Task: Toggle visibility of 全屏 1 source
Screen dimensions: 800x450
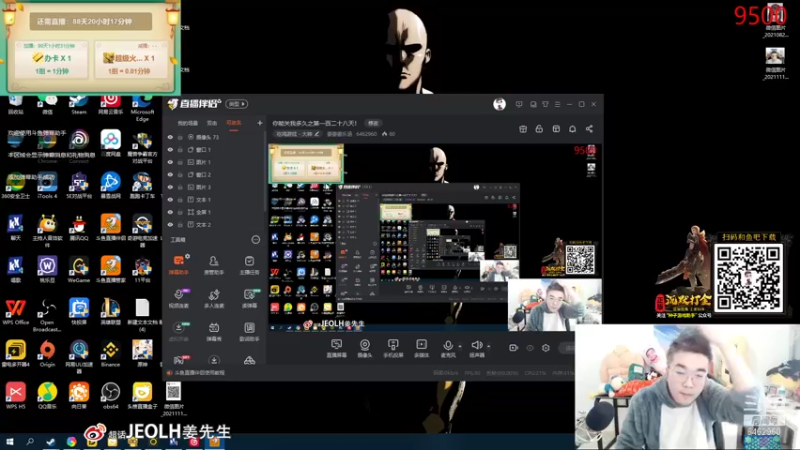Action: pyautogui.click(x=170, y=212)
